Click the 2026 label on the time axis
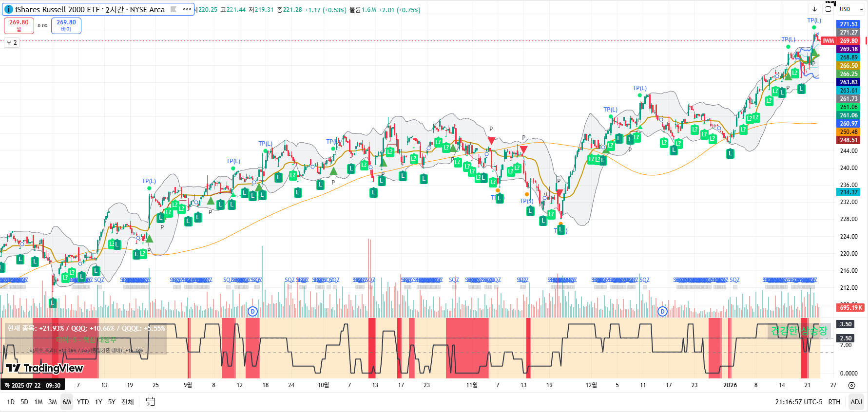 pos(730,385)
